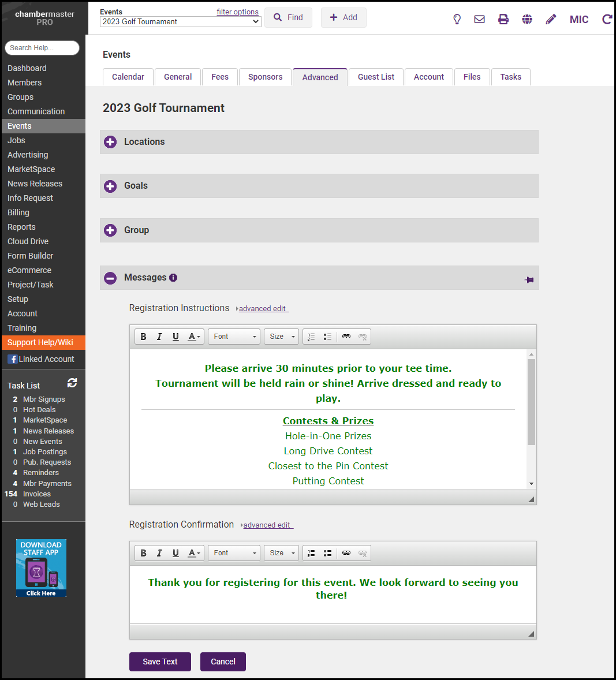Open Support Help/Wiki in sidebar

point(43,343)
